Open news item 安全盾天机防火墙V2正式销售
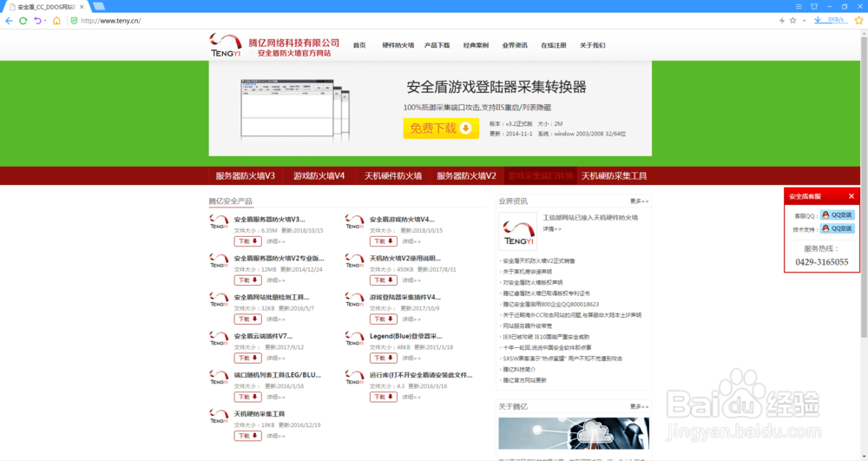 (539, 260)
